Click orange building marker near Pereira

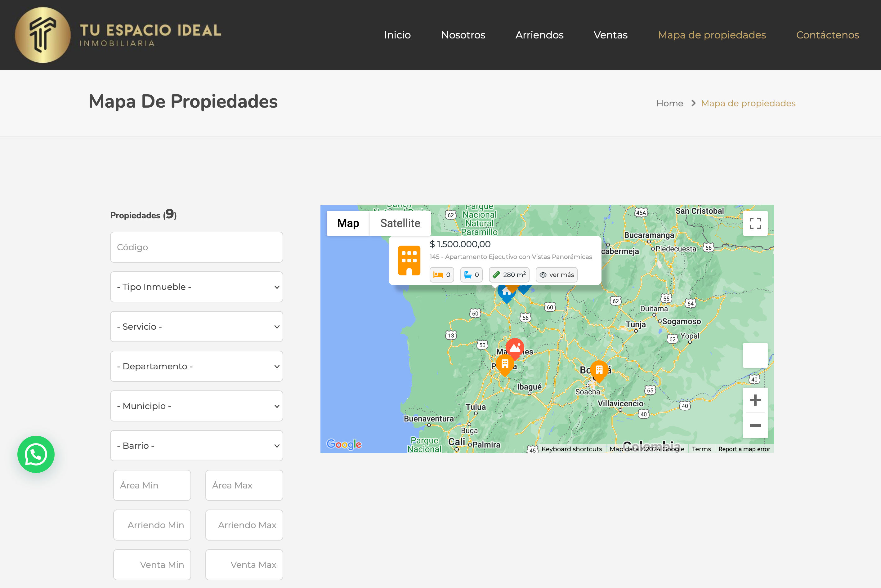click(x=505, y=364)
